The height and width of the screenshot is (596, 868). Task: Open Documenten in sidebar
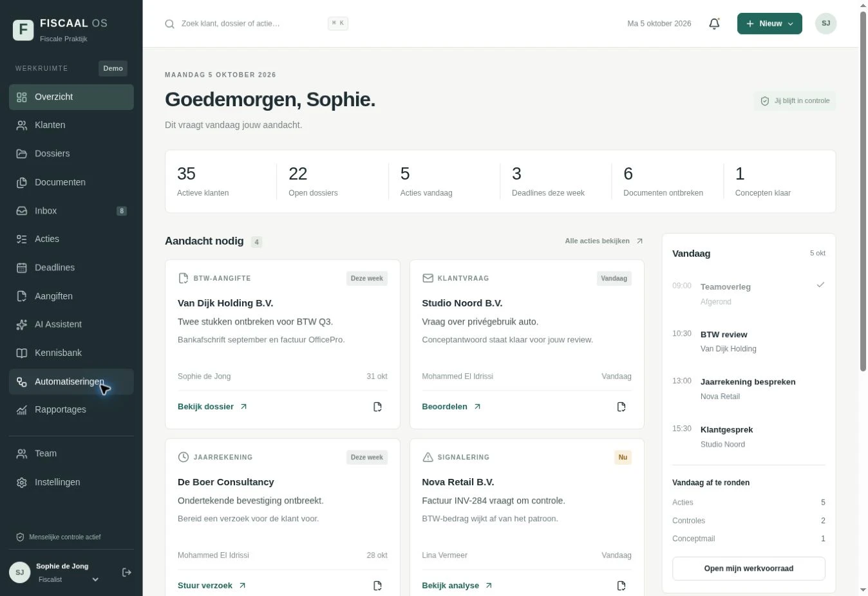point(71,182)
